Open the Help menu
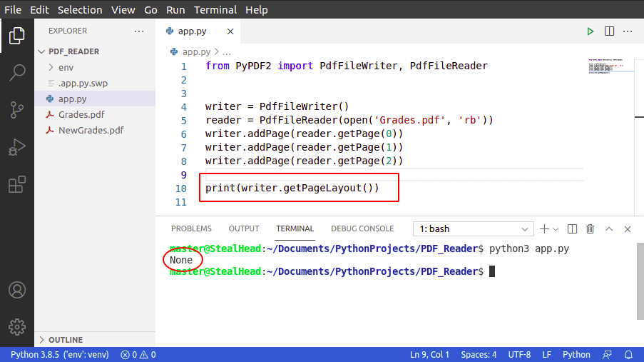The width and height of the screenshot is (644, 362). 257,9
